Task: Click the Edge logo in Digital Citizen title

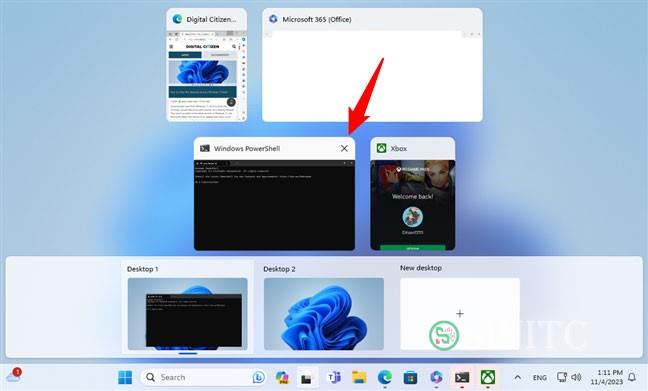Action: 177,19
